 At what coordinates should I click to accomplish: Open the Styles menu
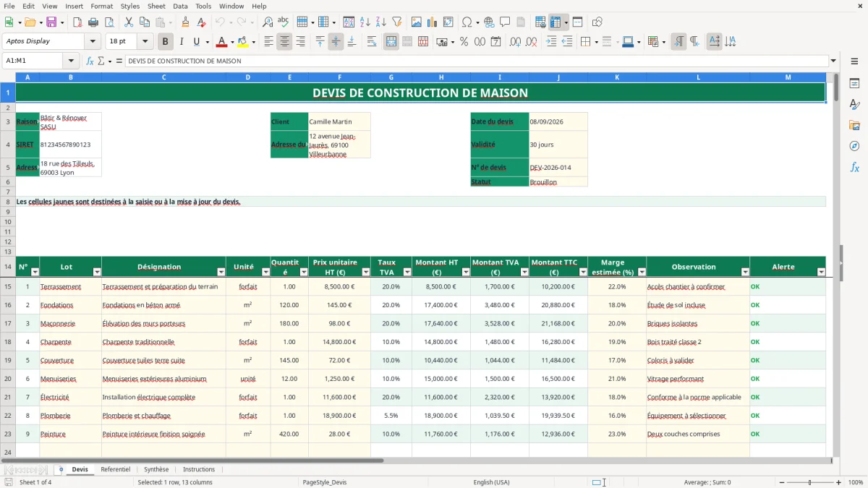coord(130,6)
